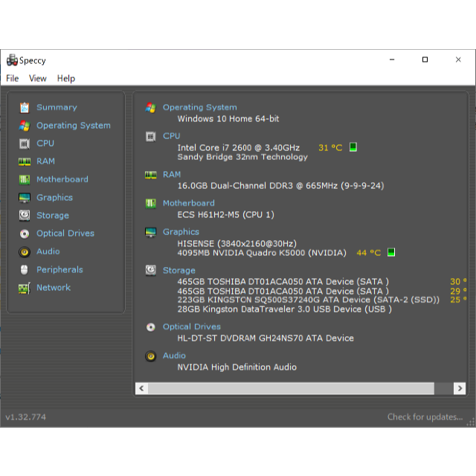Click the Peripherals mouse icon in sidebar

pos(25,269)
